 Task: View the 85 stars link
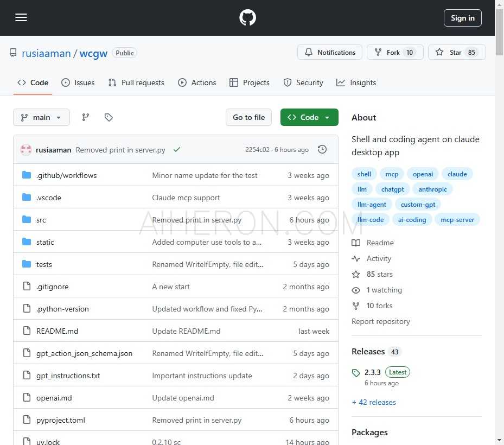pos(373,274)
